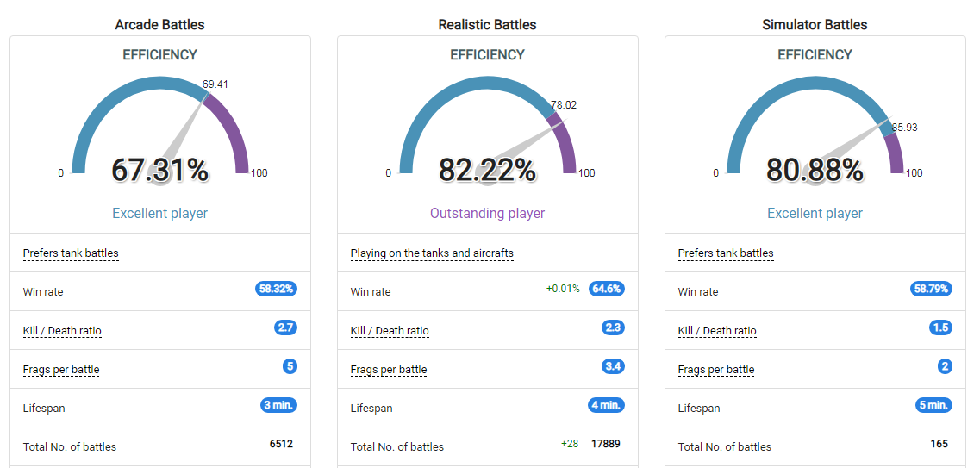This screenshot has width=980, height=468.
Task: Click the Arcade "Prefers tank battles" dashed label
Action: 71,253
